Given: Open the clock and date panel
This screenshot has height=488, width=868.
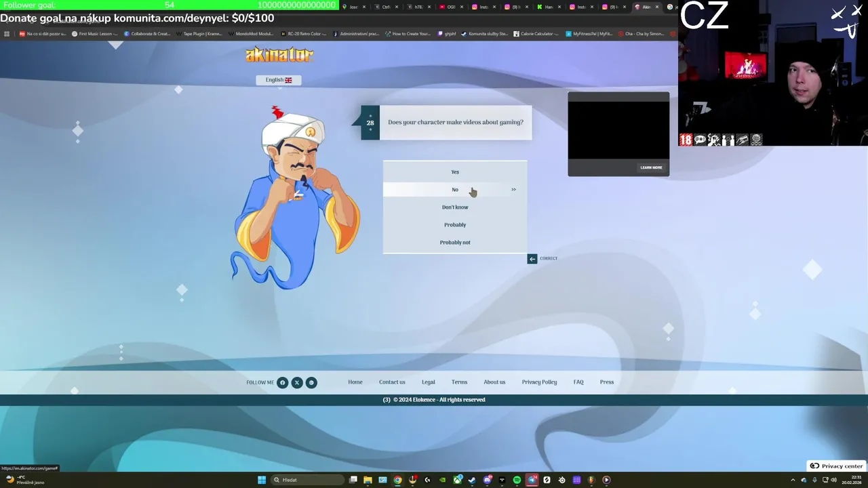Looking at the screenshot, I should pos(852,480).
